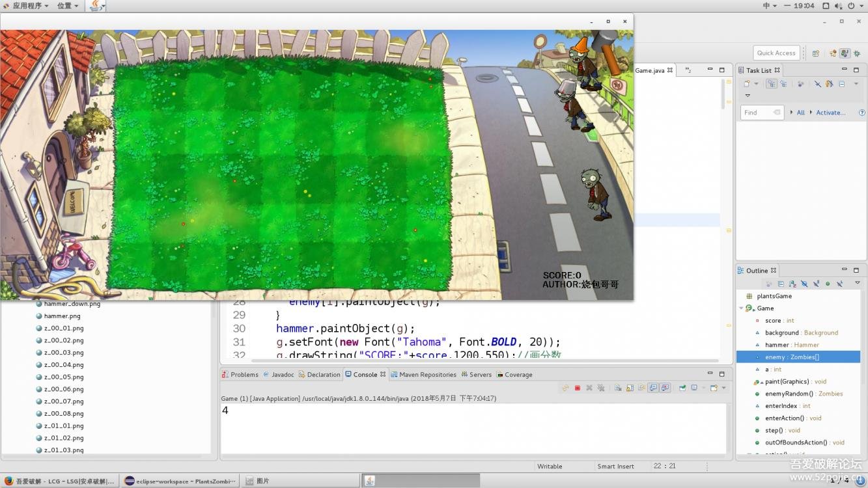This screenshot has width=868, height=488.
Task: Click Terminate red square in Console toolbar
Action: pyautogui.click(x=578, y=388)
